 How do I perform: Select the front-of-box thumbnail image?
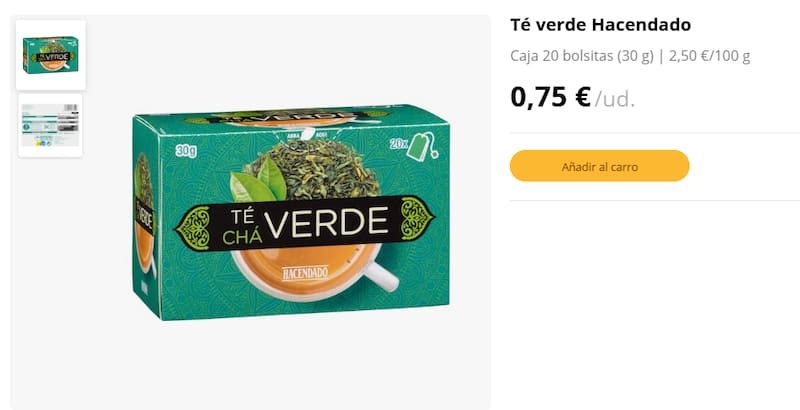click(x=51, y=55)
